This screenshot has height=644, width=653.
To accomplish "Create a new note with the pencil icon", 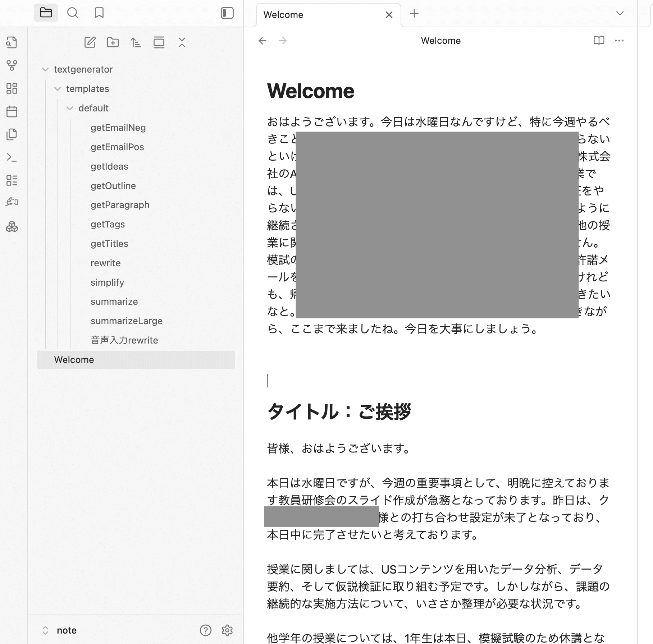I will pos(90,42).
